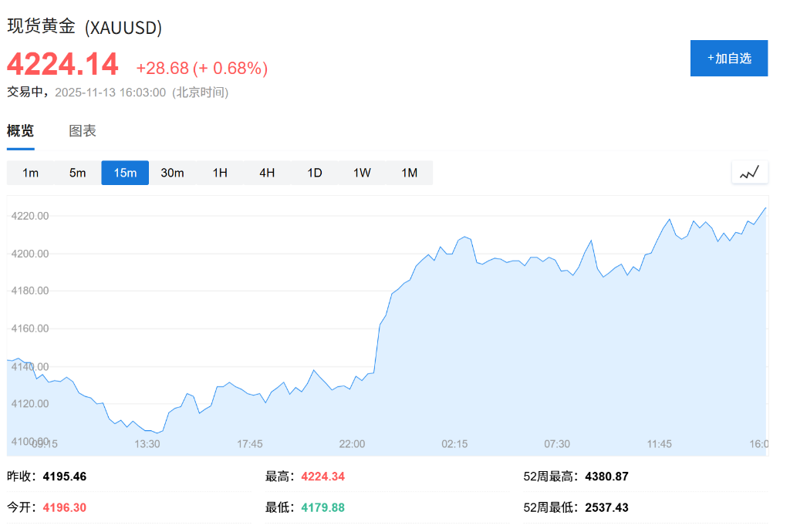This screenshot has height=532, width=790.
Task: Select the 15m timeframe
Action: [x=125, y=173]
